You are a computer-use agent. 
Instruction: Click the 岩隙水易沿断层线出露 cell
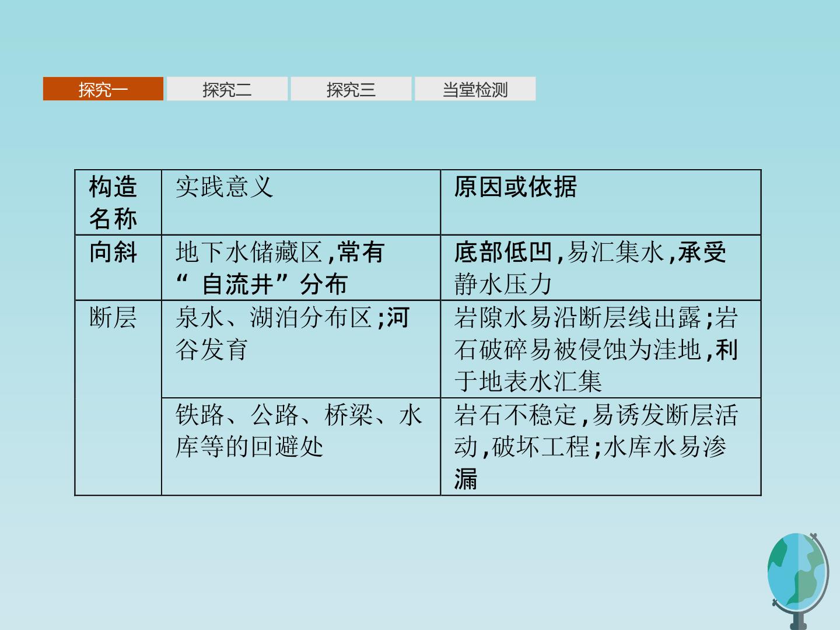tap(601, 349)
